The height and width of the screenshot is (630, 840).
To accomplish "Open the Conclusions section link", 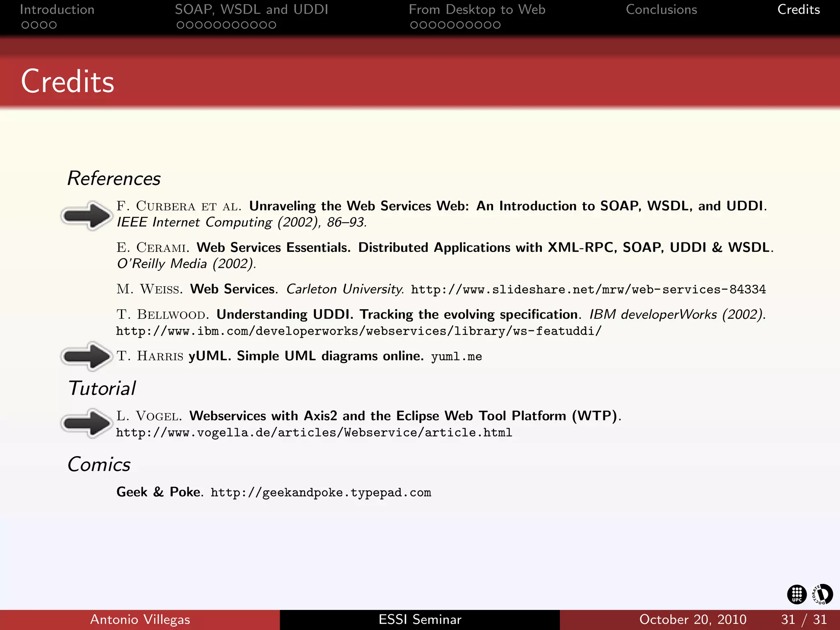I will pos(661,9).
